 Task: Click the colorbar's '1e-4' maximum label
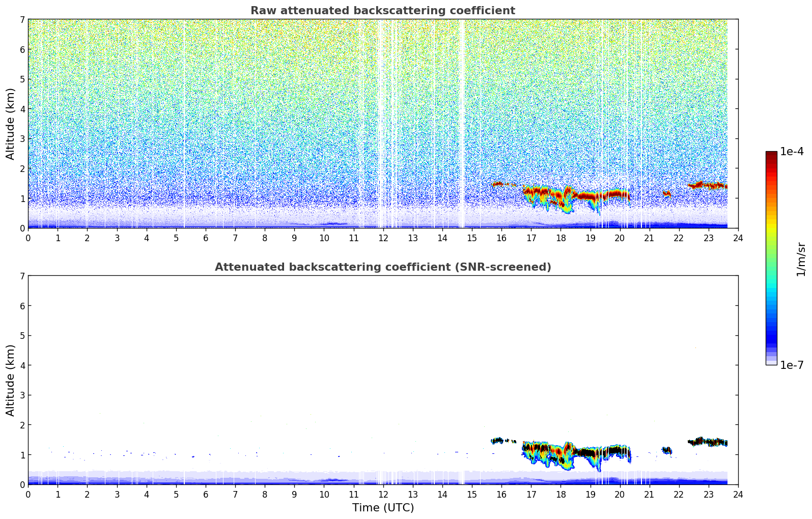pyautogui.click(x=792, y=152)
